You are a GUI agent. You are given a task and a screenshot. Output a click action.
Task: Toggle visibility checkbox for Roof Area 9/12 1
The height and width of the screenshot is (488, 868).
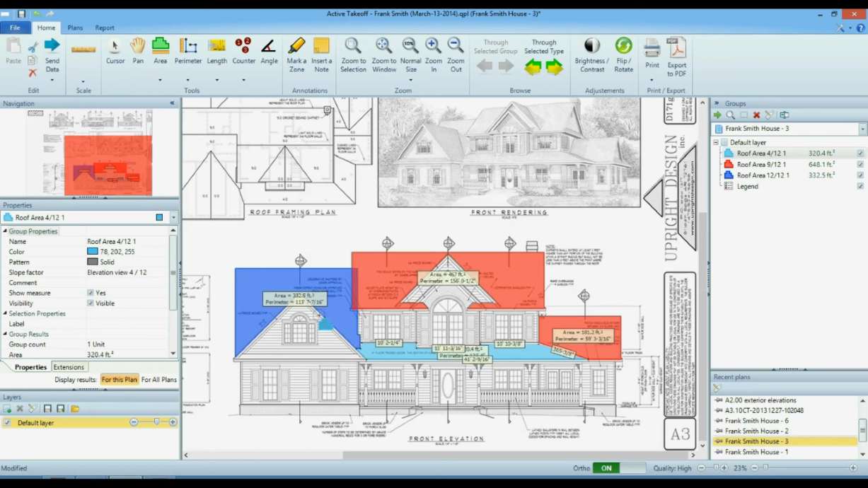pos(860,164)
